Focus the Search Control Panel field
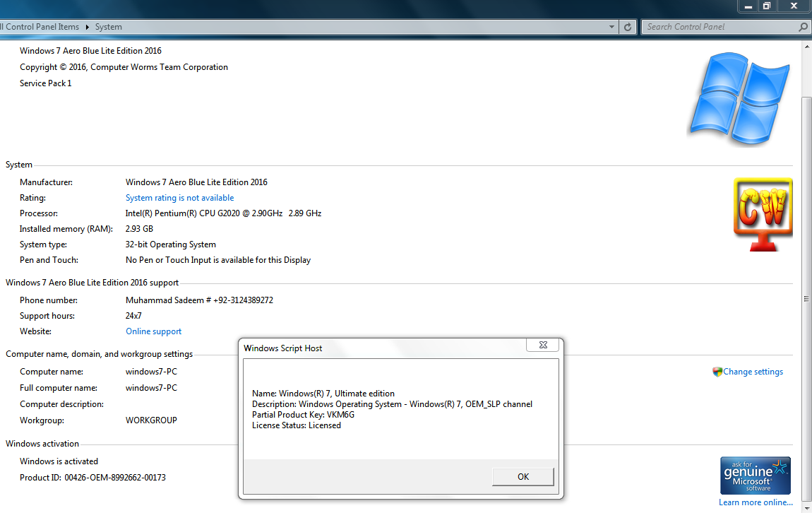 720,27
